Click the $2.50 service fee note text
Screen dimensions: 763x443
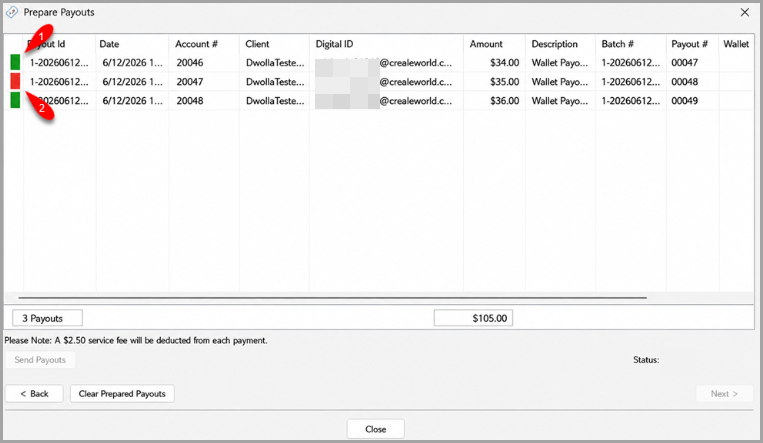[x=136, y=340]
